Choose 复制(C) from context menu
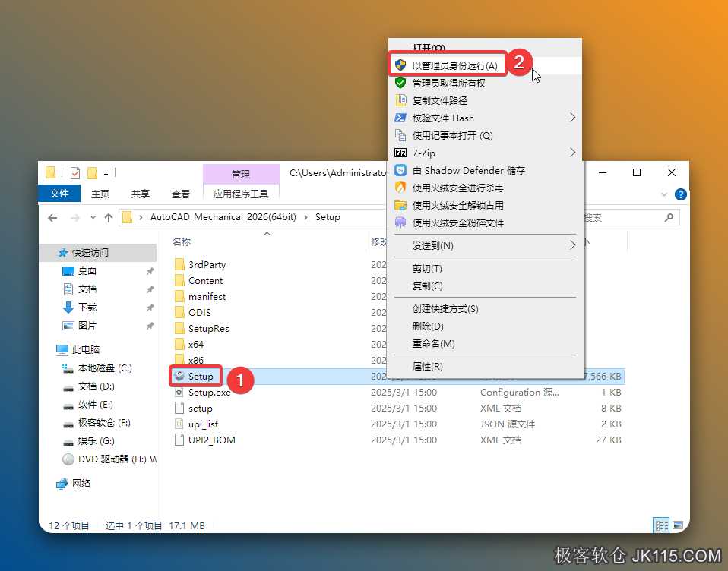Screen dimensions: 728x571 coord(485,285)
